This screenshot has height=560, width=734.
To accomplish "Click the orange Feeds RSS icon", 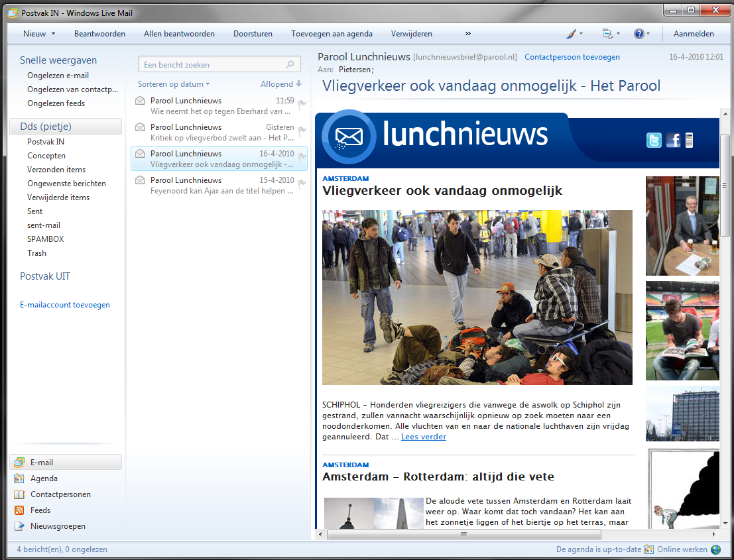I will coord(19,510).
